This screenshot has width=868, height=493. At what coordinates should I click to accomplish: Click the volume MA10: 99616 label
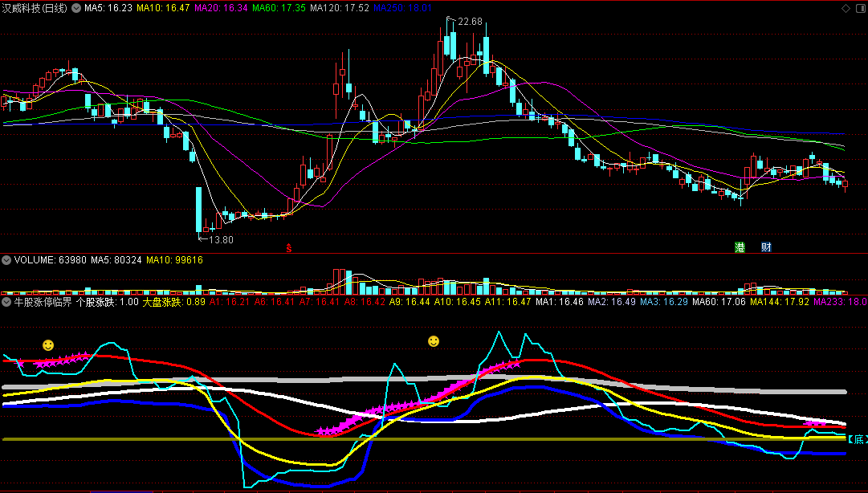pos(174,260)
